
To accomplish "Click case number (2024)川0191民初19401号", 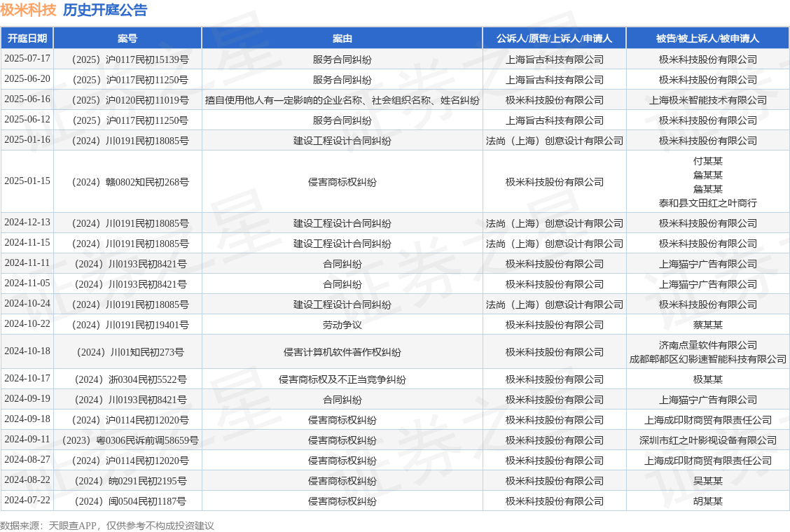I will pos(127,325).
